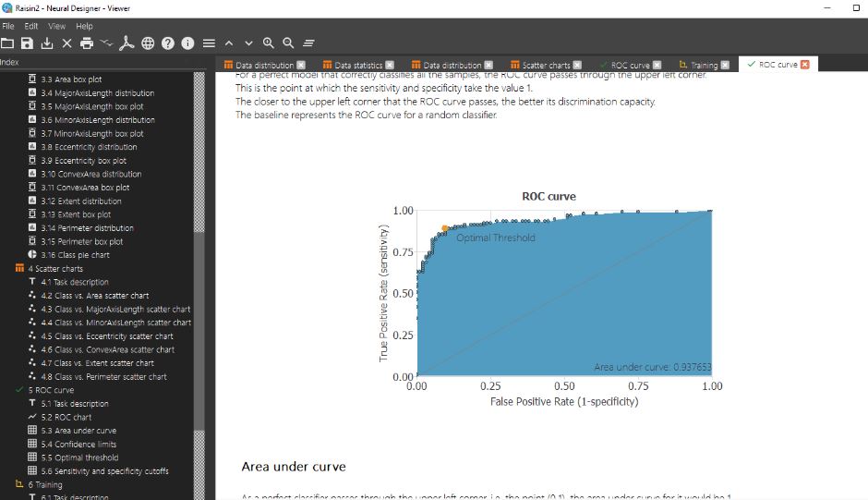
Task: Close the Scatter charts tab
Action: (577, 65)
